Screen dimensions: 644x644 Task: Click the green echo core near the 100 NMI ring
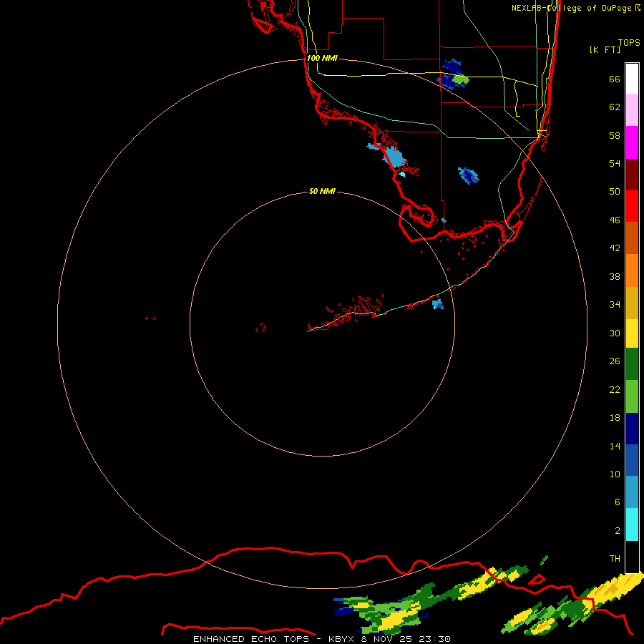[461, 79]
